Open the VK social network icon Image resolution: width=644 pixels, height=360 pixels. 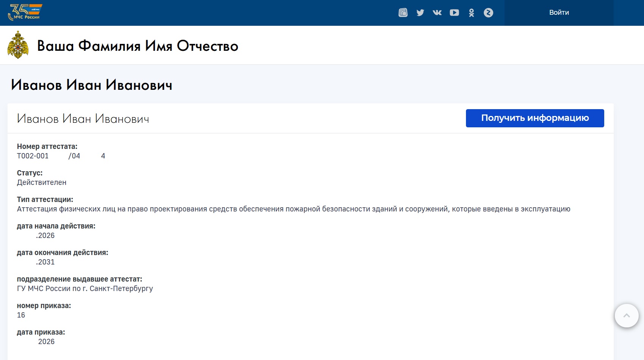point(437,12)
